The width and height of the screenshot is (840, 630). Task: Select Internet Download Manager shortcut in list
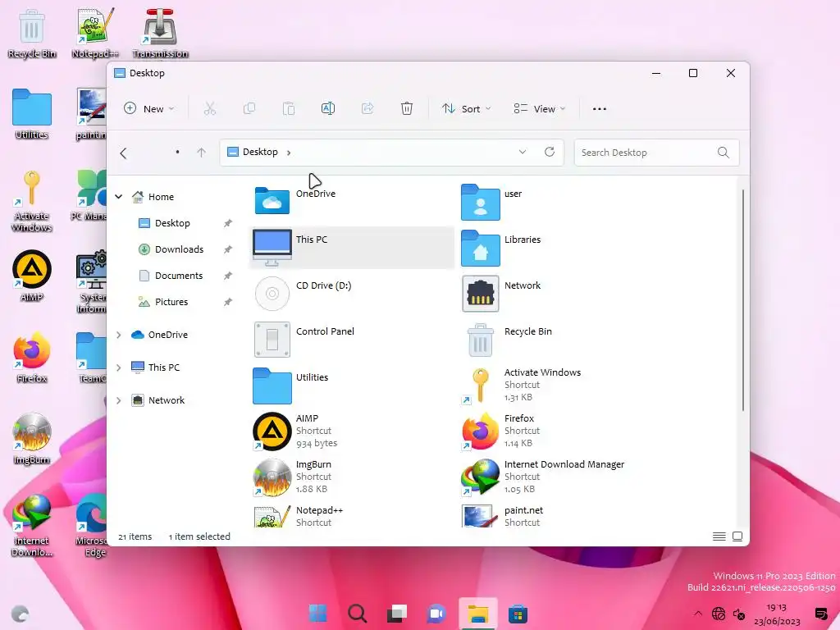click(561, 477)
